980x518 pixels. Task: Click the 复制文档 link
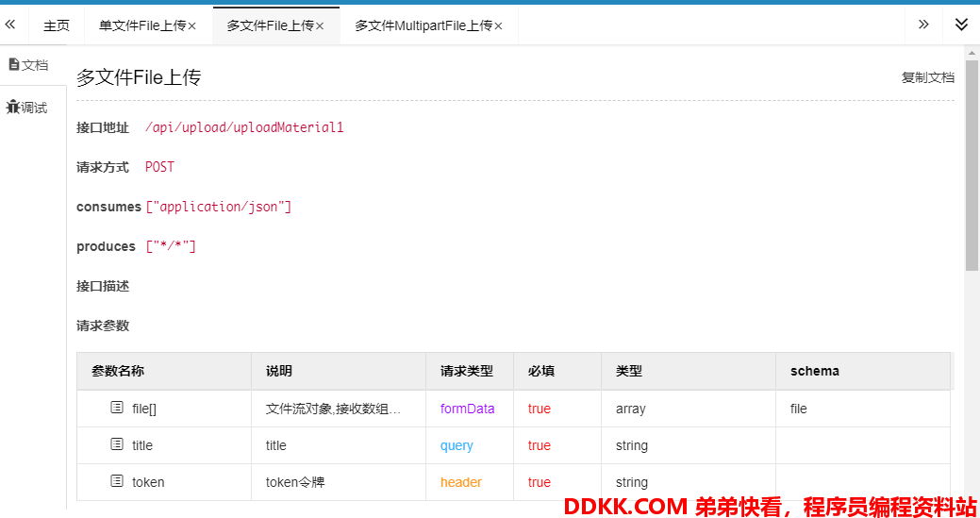pyautogui.click(x=927, y=77)
